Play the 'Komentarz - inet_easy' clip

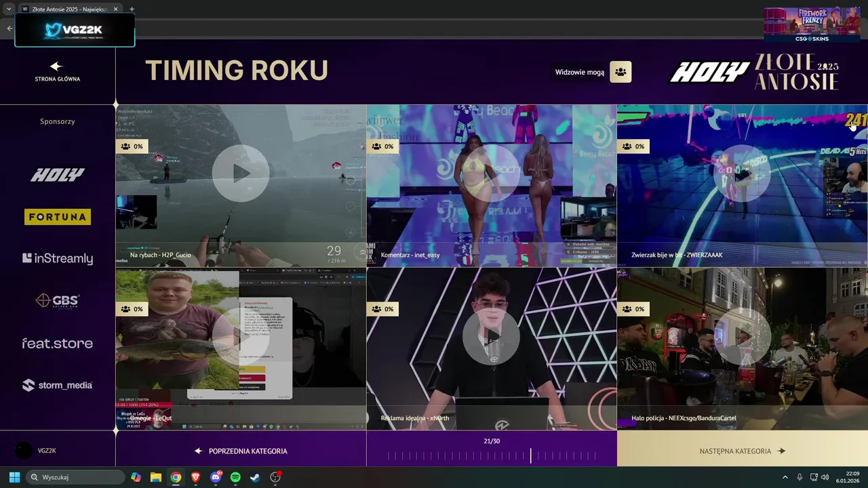[491, 174]
